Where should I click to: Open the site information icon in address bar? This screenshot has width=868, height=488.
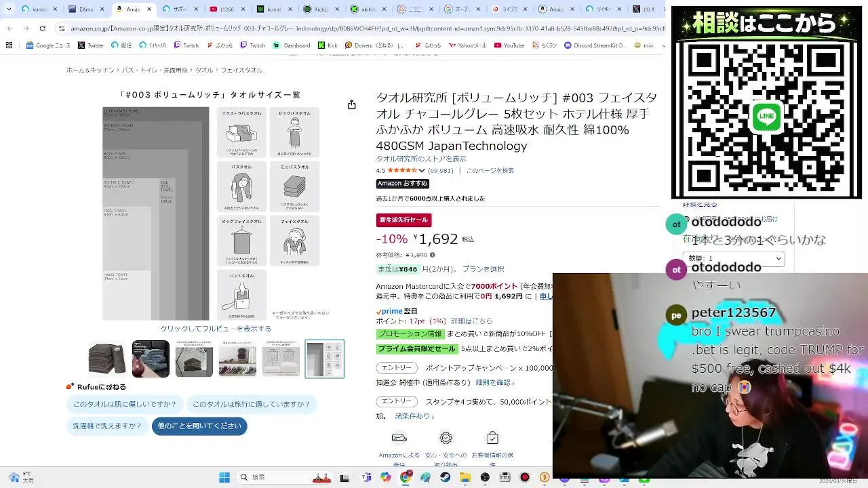[62, 28]
